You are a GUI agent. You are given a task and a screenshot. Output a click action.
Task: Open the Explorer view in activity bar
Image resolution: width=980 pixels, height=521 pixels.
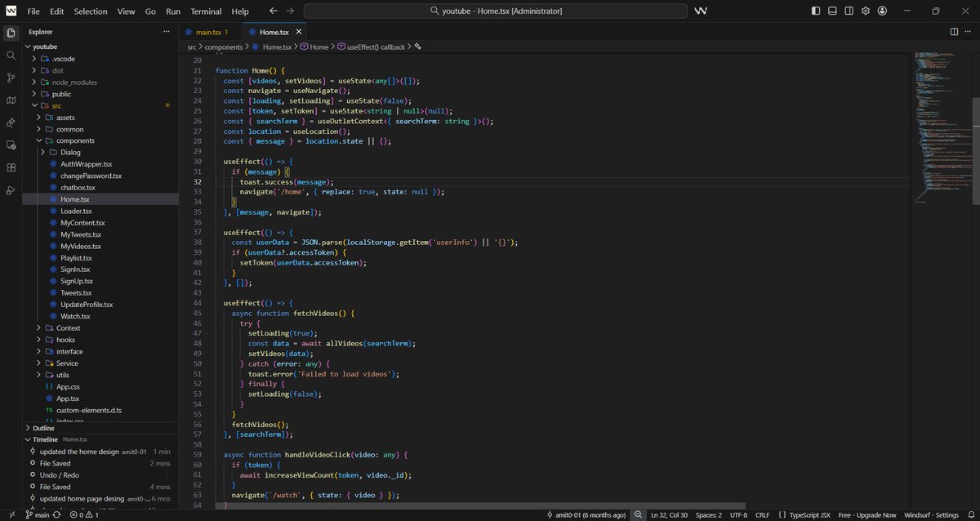tap(11, 33)
